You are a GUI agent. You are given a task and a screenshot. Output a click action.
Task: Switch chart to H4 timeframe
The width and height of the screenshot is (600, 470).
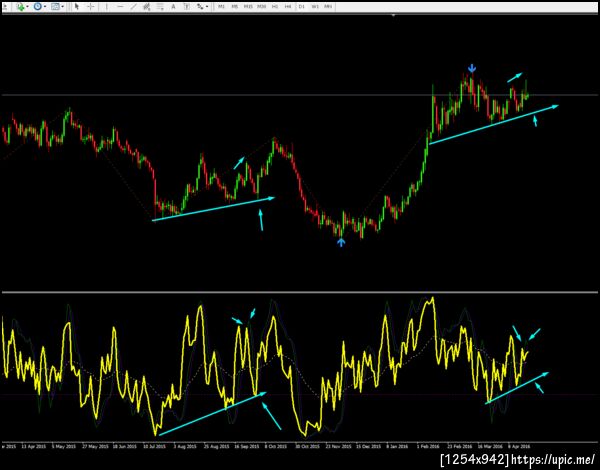pos(288,7)
